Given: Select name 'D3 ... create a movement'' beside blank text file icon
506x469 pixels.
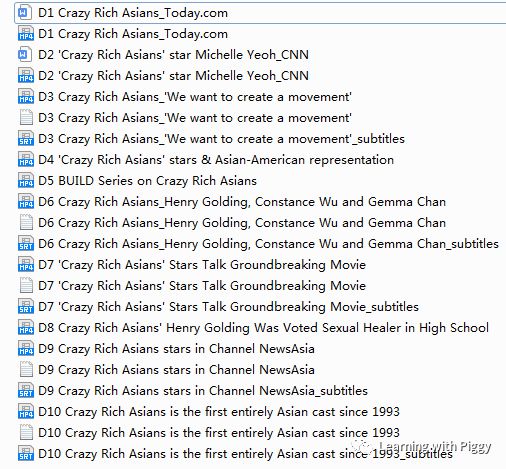Looking at the screenshot, I should point(195,118).
